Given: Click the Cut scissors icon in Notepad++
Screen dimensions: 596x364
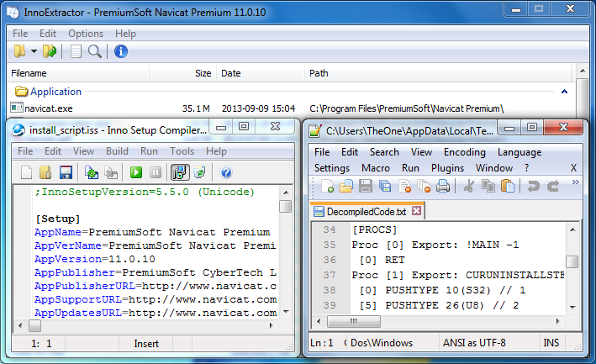Looking at the screenshot, I should tap(469, 187).
